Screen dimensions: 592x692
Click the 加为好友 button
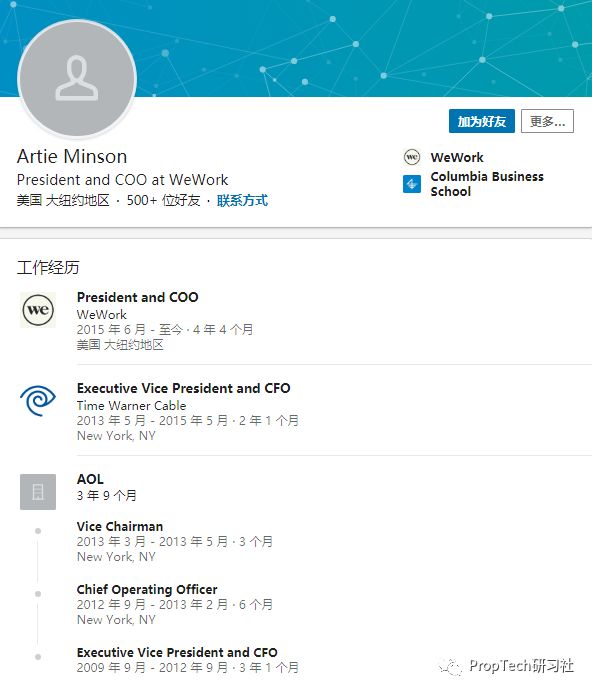tap(482, 121)
